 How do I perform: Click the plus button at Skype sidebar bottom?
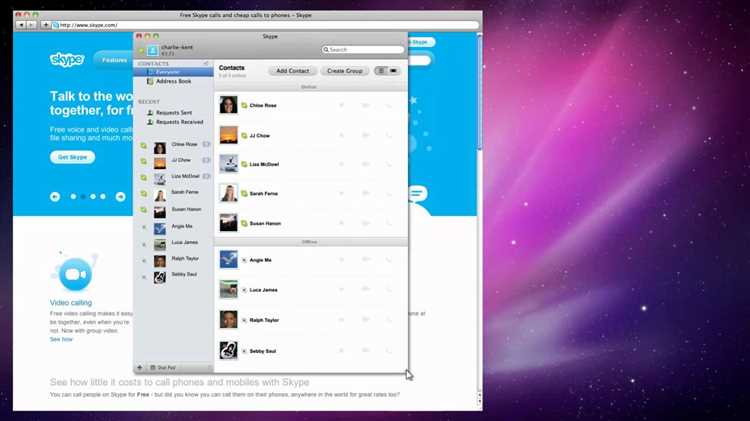[x=140, y=367]
